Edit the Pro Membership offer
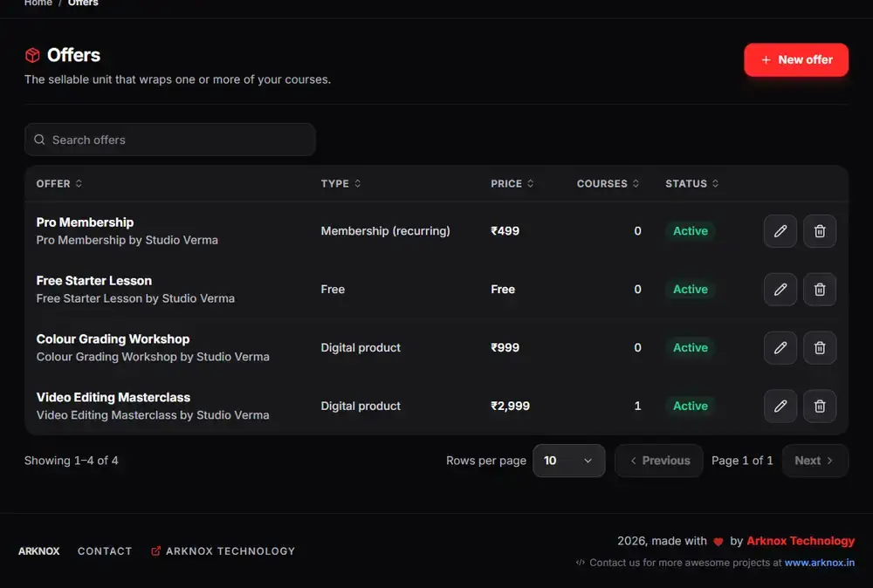 point(780,231)
